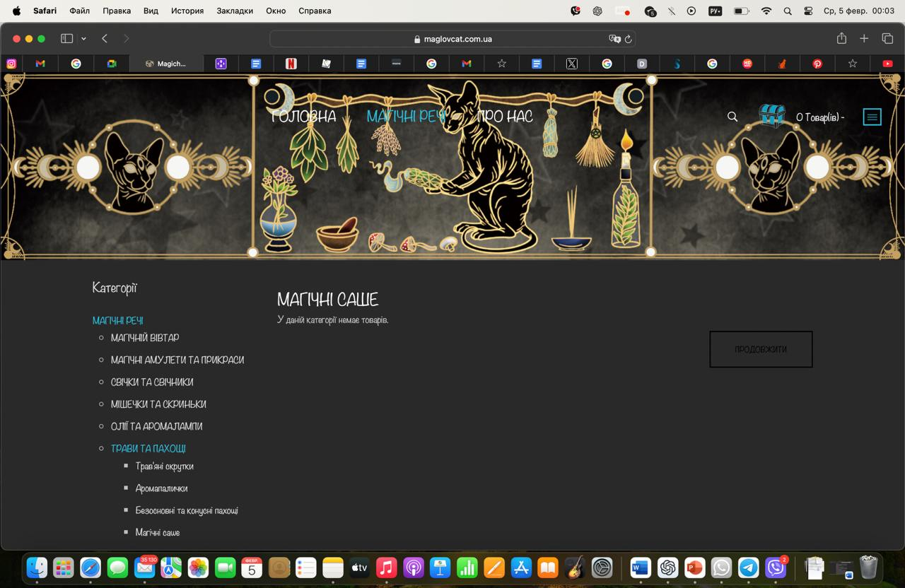The height and width of the screenshot is (588, 905).
Task: Click Safari's Share icon
Action: [841, 39]
